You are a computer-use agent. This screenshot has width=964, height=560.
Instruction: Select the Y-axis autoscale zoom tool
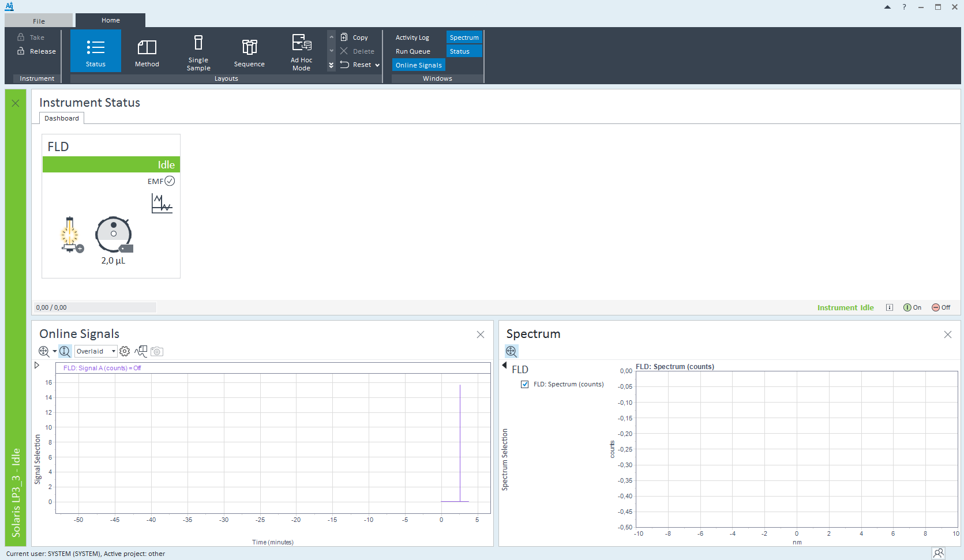pos(65,351)
